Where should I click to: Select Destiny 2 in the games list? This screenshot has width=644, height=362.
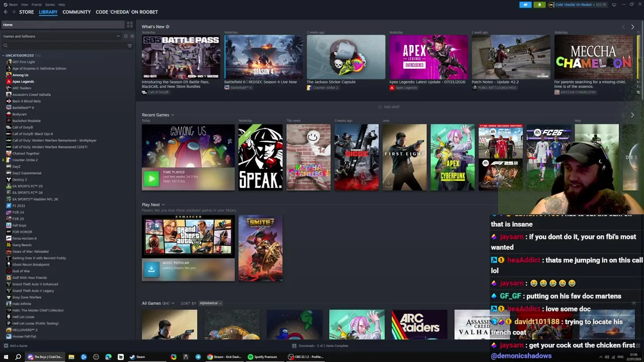20,179
